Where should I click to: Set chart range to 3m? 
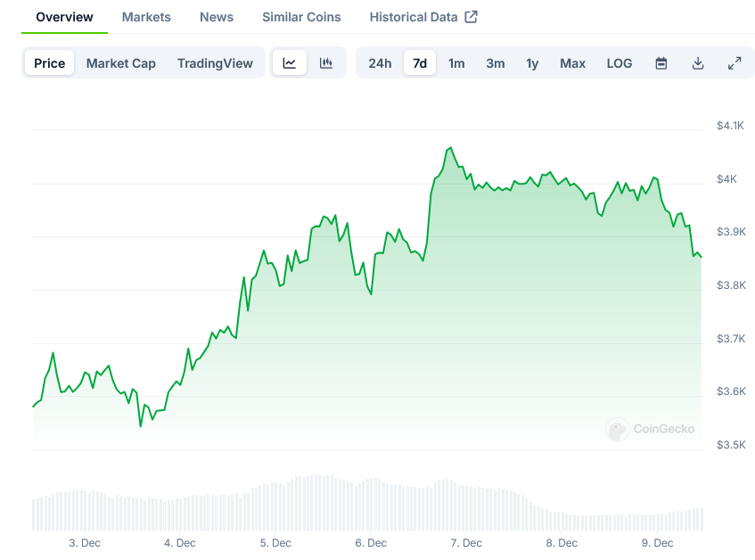[x=496, y=63]
